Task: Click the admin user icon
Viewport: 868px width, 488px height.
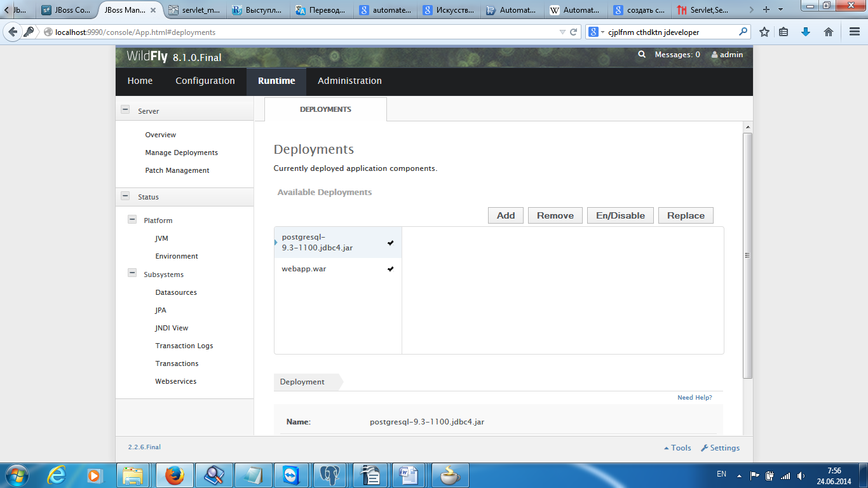Action: coord(714,55)
